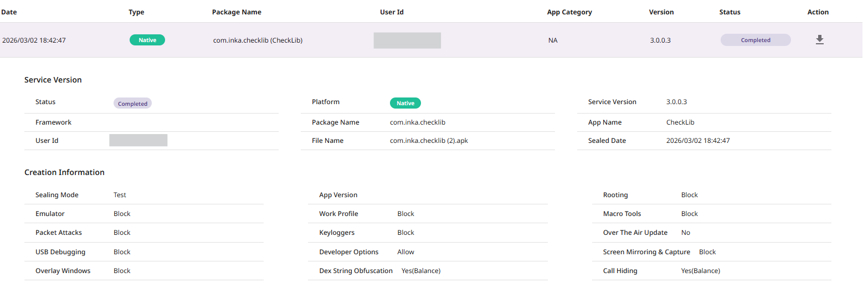868x298 pixels.
Task: Select file name com.inka.checklib (2).apk
Action: pos(429,141)
